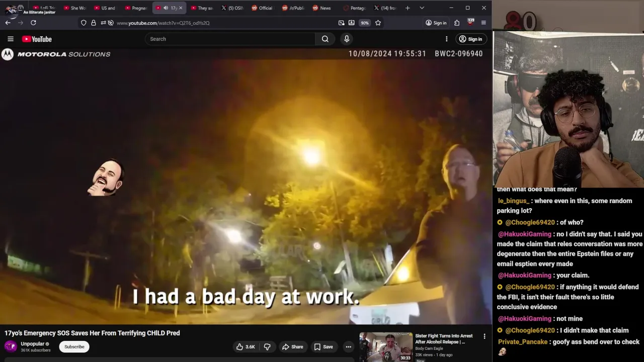The width and height of the screenshot is (644, 362).
Task: Open a new browser tab
Action: tap(408, 8)
